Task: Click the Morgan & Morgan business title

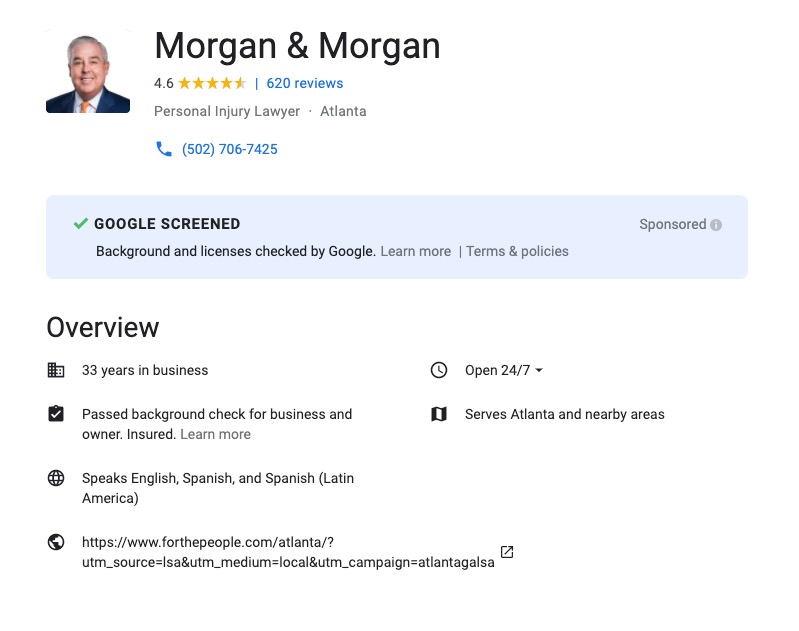Action: (x=297, y=46)
